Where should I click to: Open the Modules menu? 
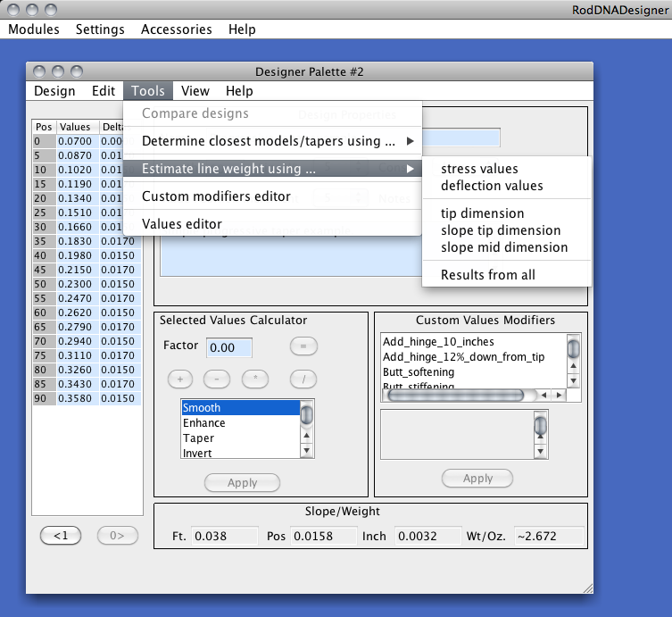[x=34, y=29]
